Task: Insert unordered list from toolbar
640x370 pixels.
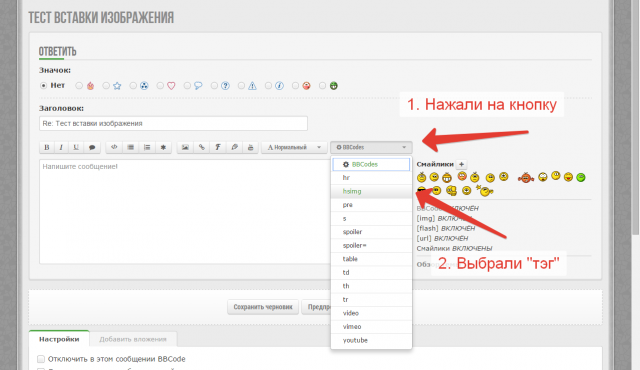Action: click(130, 147)
